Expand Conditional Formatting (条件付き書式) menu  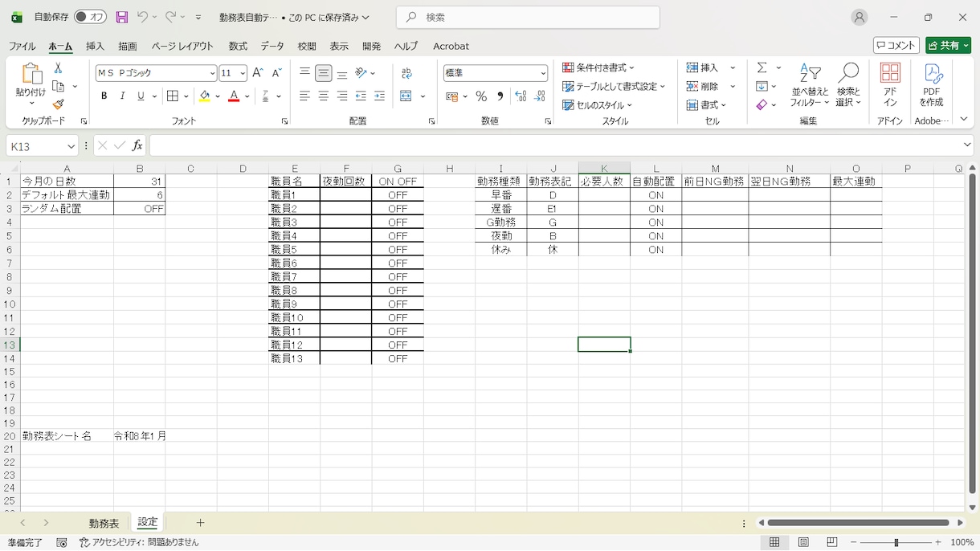pos(598,67)
